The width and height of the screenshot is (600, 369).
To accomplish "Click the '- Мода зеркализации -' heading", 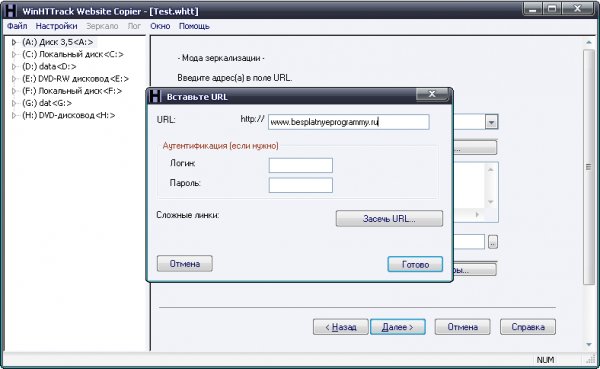I will [221, 58].
